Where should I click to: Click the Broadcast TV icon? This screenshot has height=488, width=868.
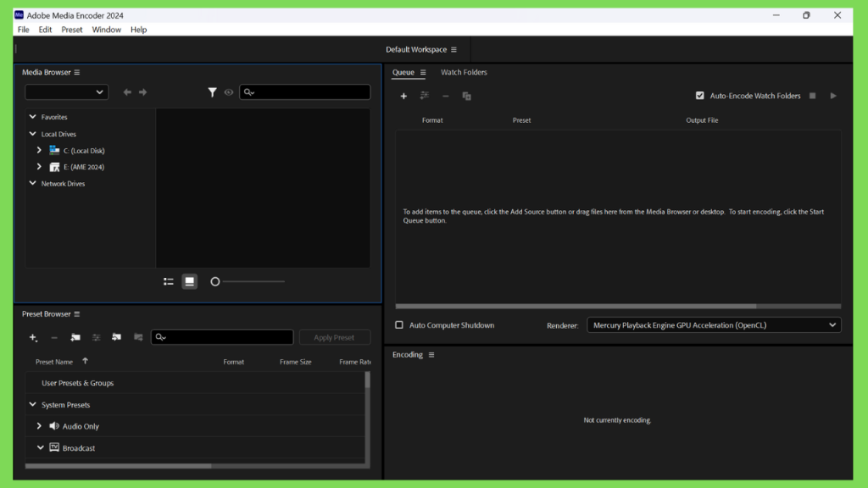tap(54, 447)
